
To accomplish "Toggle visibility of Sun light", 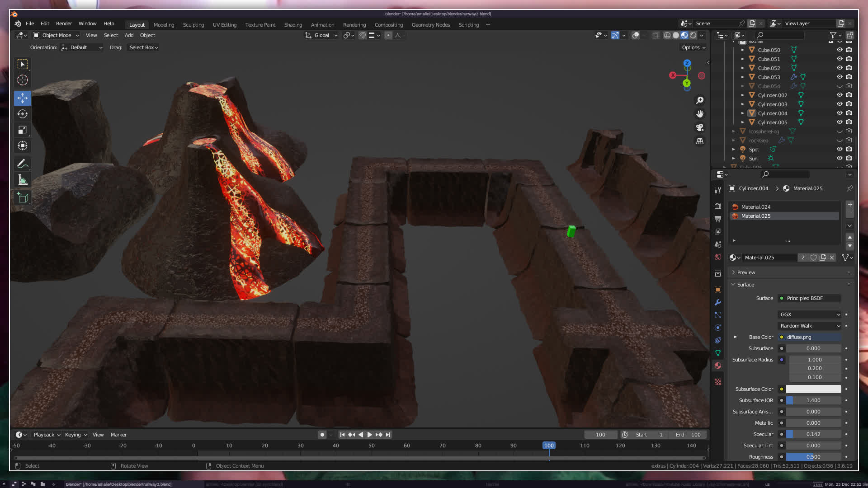I will click(840, 159).
